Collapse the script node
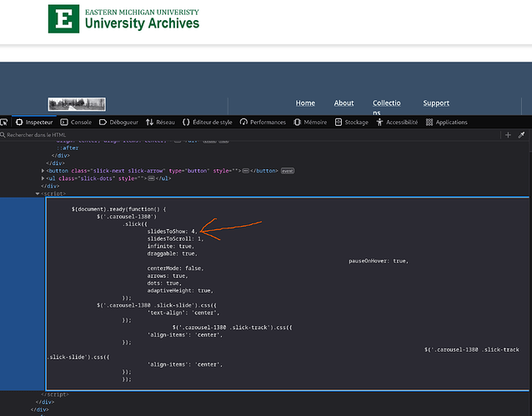Viewport: 532px width, 416px height. coord(38,193)
